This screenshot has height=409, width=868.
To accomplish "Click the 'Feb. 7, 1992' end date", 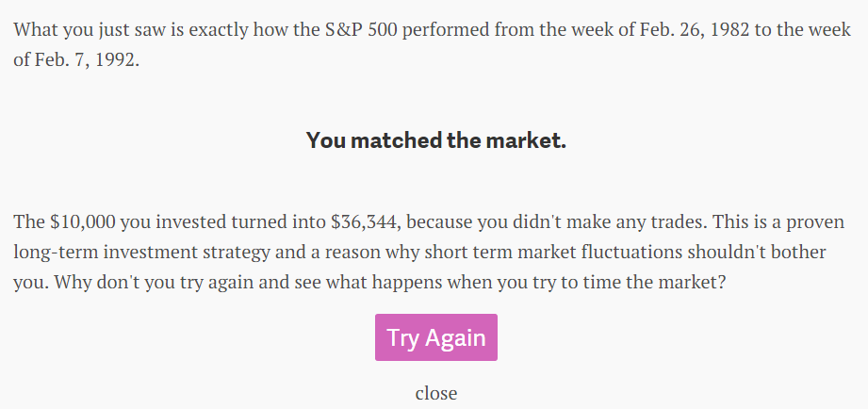I will pos(88,59).
